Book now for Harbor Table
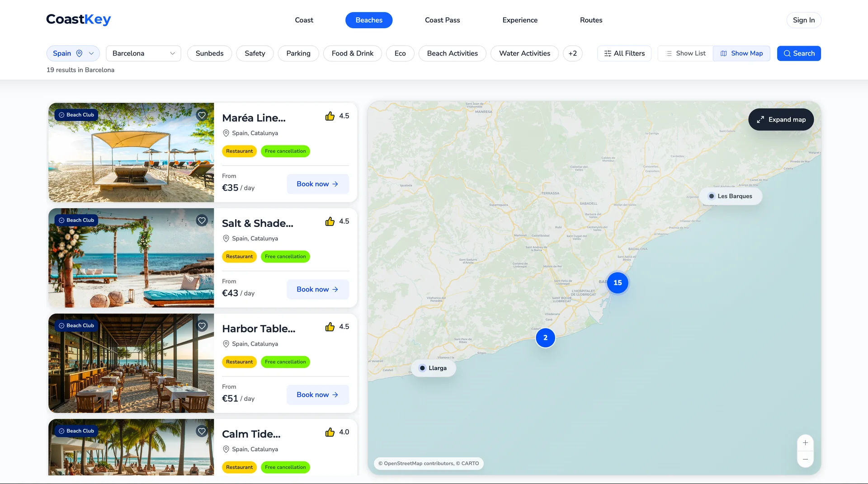This screenshot has height=484, width=868. pos(318,395)
